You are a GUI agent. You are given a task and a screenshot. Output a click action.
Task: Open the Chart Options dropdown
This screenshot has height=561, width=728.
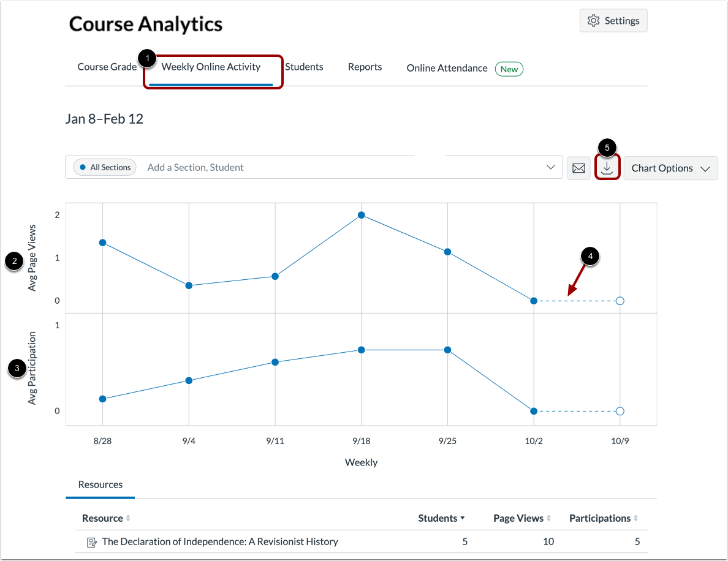[670, 168]
